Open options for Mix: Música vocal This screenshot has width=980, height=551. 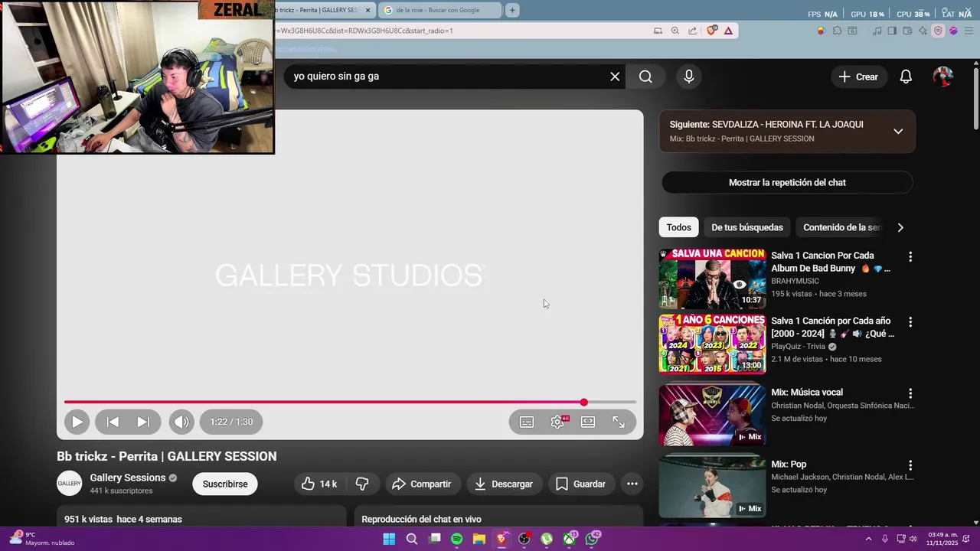[910, 393]
